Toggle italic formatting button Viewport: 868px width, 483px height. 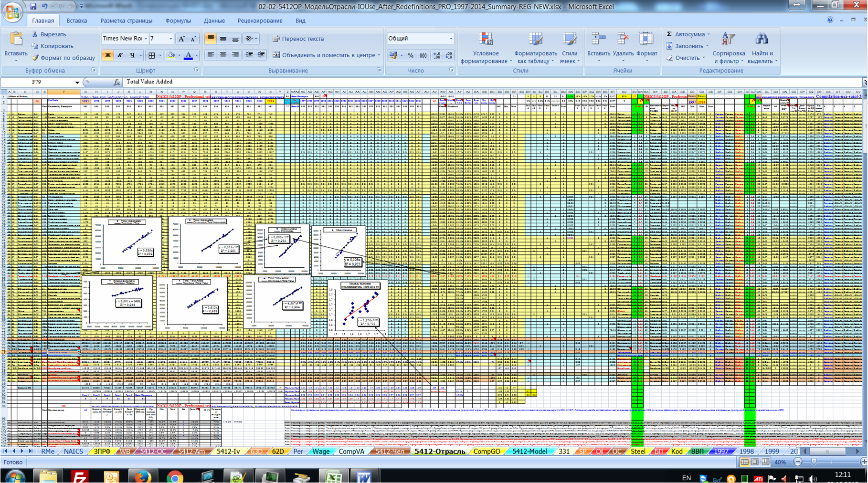click(120, 55)
